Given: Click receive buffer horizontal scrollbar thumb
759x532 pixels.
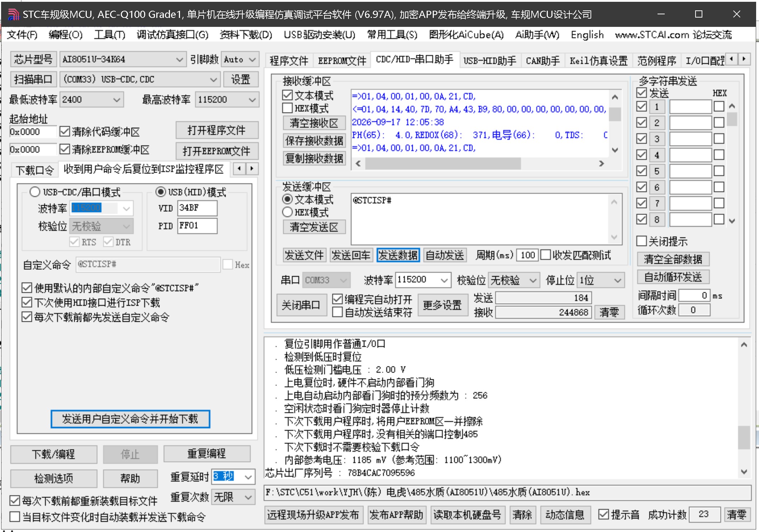Looking at the screenshot, I should click(442, 164).
